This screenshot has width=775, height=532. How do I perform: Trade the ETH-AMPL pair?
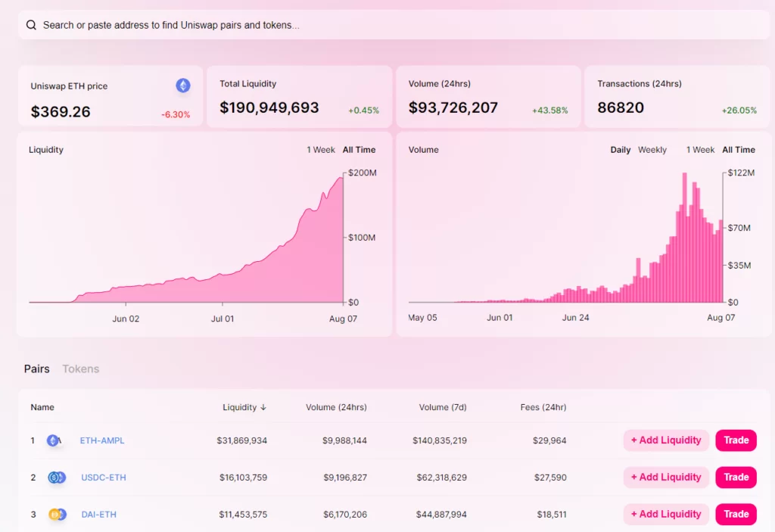[x=736, y=440]
